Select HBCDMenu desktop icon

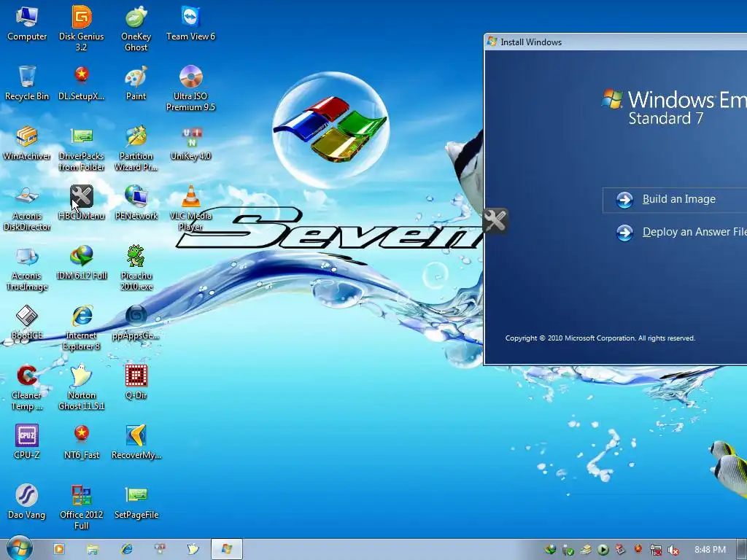[82, 203]
